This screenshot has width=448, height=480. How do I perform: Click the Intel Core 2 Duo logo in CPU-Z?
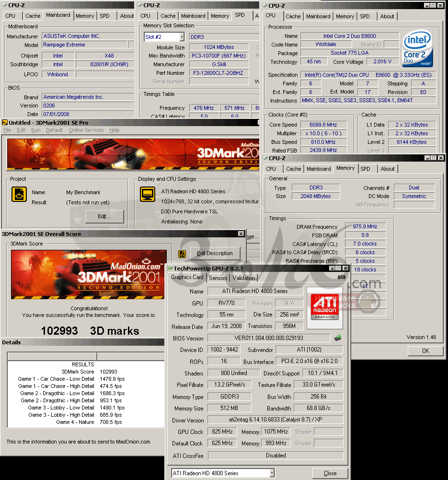[x=417, y=48]
